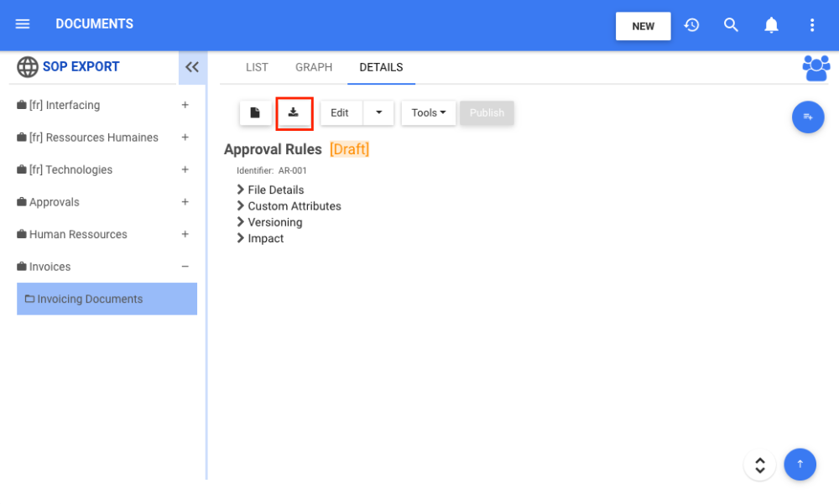Switch to the LIST tab

(257, 67)
